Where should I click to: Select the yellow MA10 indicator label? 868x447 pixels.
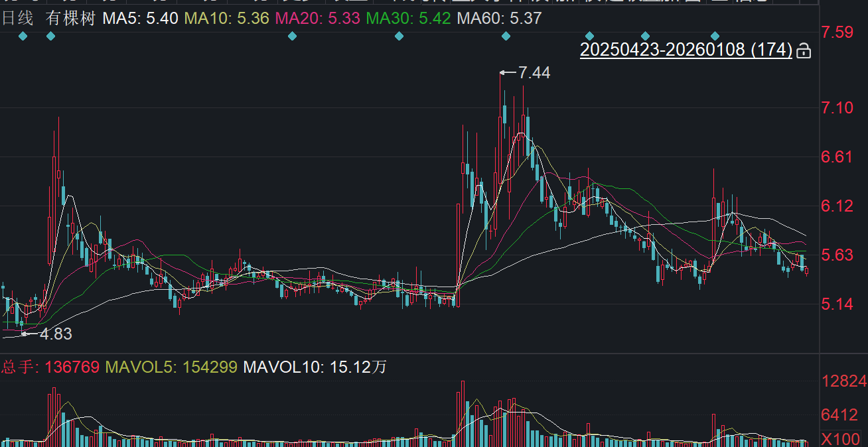click(x=226, y=18)
